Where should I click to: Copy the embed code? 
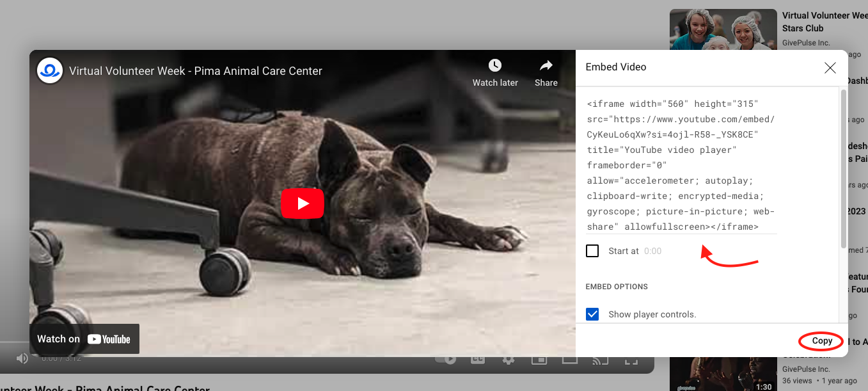[822, 341]
